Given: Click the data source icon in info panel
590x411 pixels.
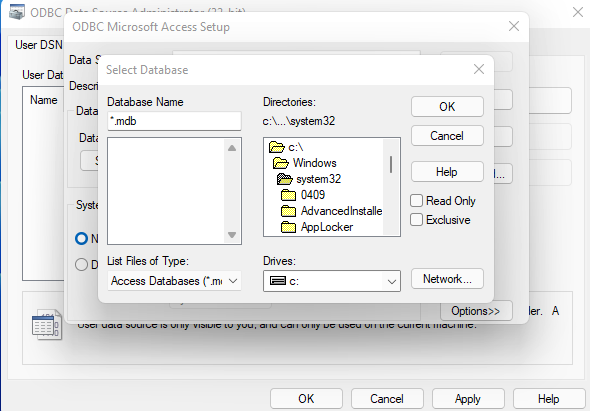Looking at the screenshot, I should click(x=47, y=324).
